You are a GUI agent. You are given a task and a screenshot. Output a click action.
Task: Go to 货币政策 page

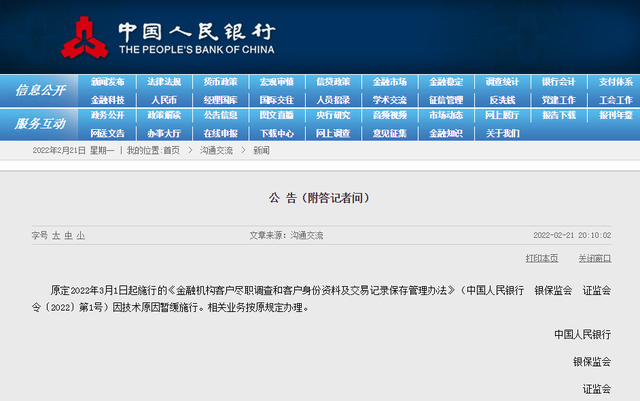[x=220, y=82]
